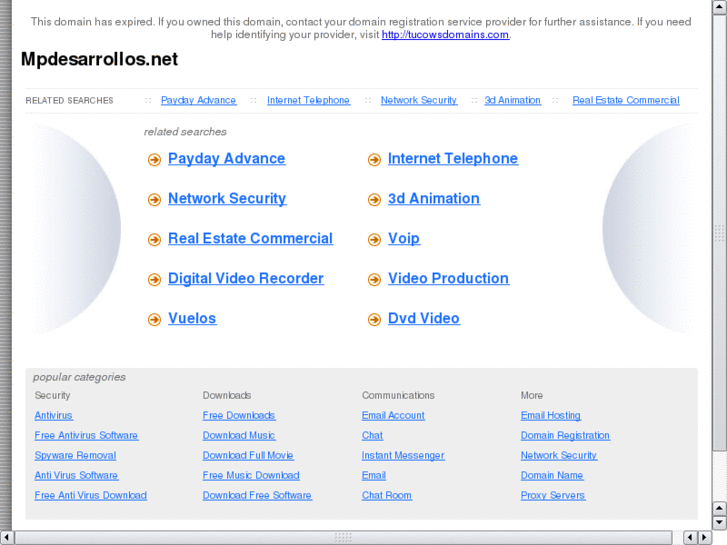Viewport: 727px width, 545px height.
Task: Click the arrow icon beside Video Production
Action: point(374,280)
